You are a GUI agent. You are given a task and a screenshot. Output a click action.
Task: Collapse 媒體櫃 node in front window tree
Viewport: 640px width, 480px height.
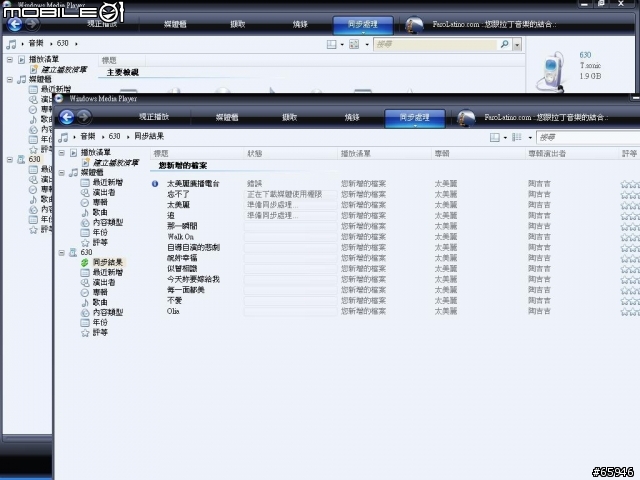click(61, 173)
